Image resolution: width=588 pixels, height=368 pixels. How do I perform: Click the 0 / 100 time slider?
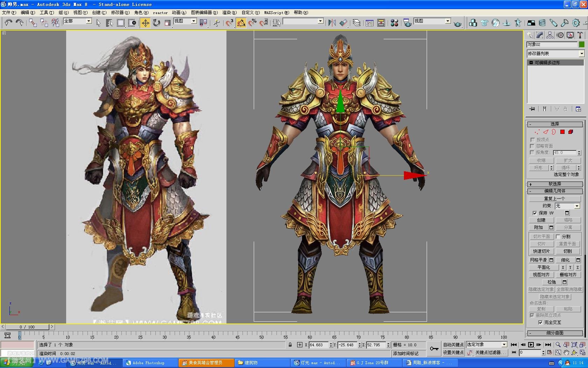[x=27, y=327]
